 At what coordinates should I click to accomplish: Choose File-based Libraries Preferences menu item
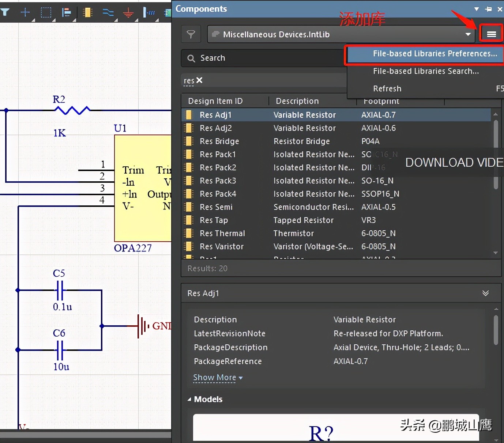(435, 54)
